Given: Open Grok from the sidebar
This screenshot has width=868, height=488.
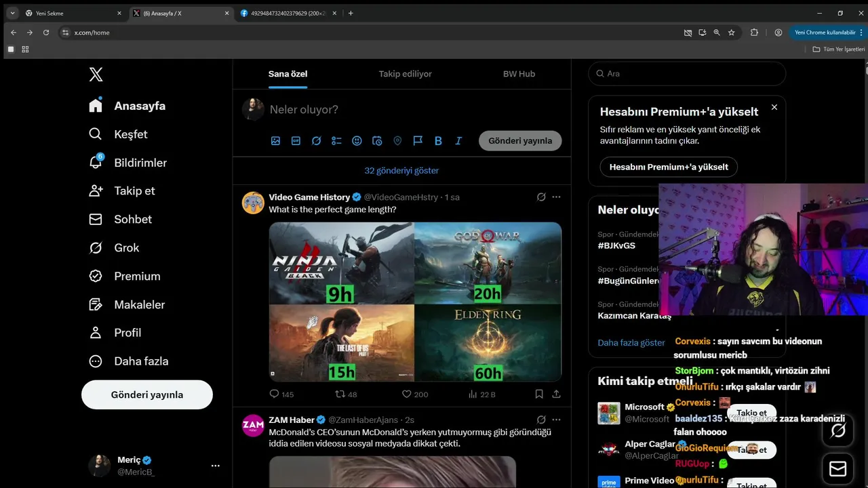Looking at the screenshot, I should pos(114,248).
